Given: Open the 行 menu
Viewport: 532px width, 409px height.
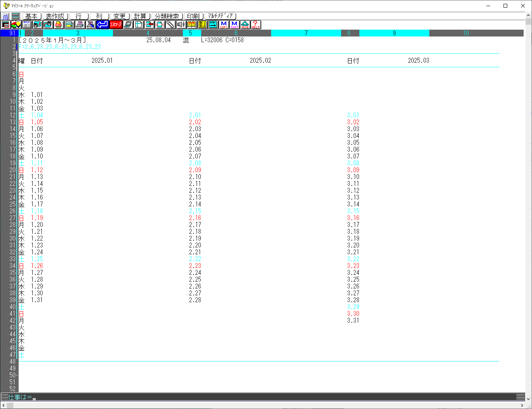Looking at the screenshot, I should tap(79, 16).
